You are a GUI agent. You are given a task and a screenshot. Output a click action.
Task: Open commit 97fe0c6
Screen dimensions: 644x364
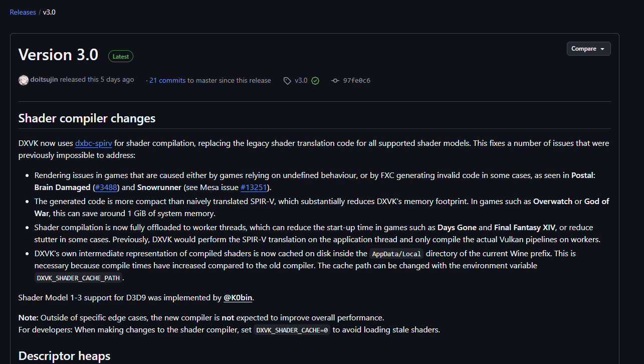[357, 80]
